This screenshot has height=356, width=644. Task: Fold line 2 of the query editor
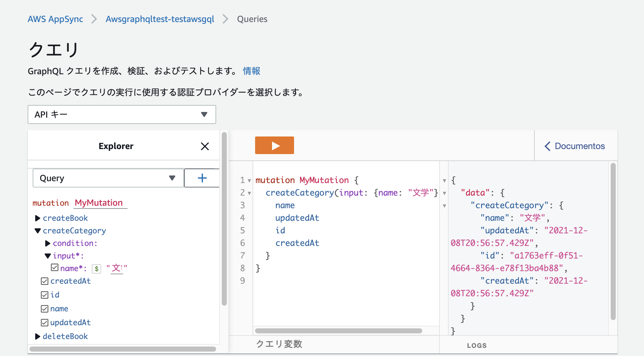pyautogui.click(x=249, y=193)
